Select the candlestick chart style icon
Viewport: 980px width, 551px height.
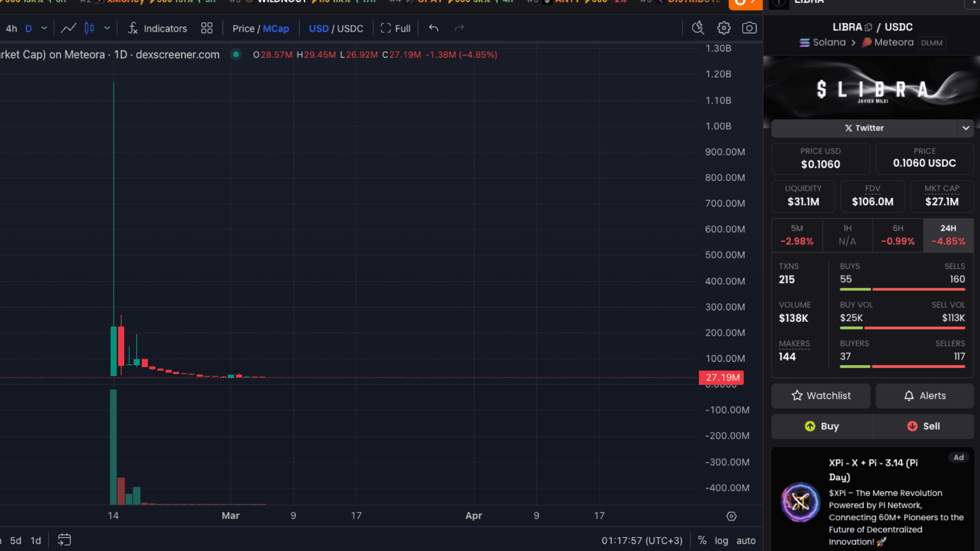89,28
